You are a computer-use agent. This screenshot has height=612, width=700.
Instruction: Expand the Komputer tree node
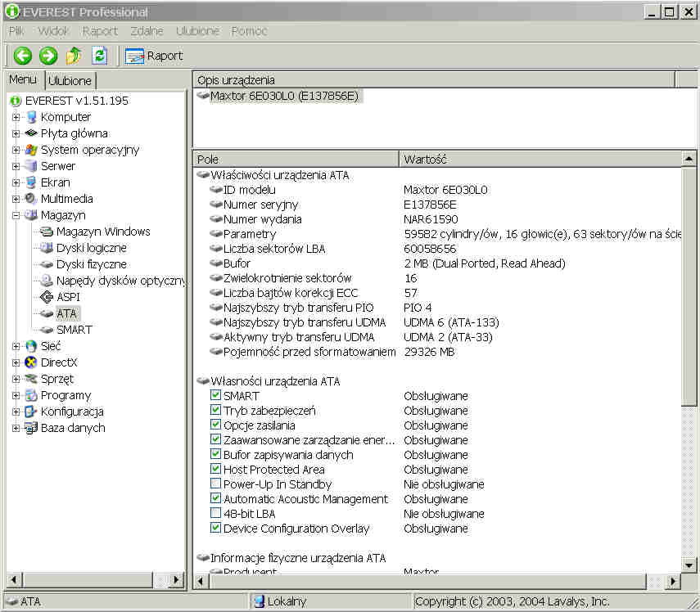click(16, 117)
